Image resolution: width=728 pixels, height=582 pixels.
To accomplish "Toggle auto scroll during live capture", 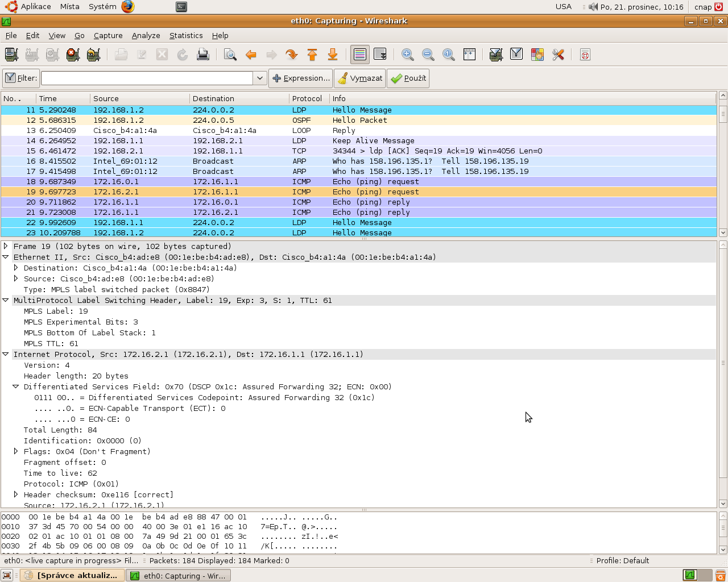I will 380,55.
